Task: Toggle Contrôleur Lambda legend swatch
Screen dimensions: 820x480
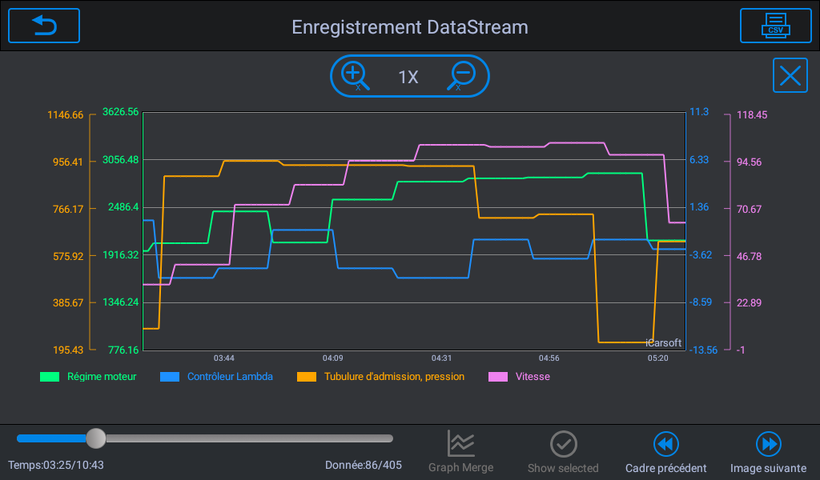Action: click(169, 376)
